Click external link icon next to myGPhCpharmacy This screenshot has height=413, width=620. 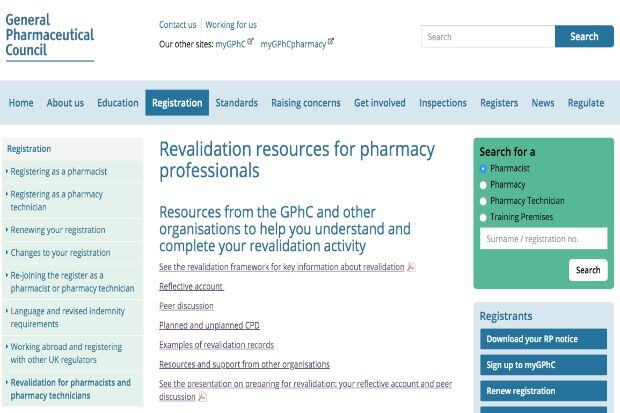coord(331,42)
